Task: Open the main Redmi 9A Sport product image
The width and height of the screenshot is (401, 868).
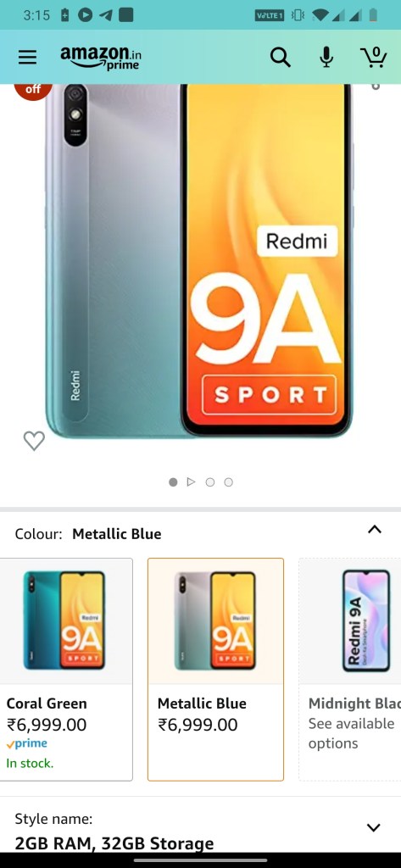Action: [199, 260]
